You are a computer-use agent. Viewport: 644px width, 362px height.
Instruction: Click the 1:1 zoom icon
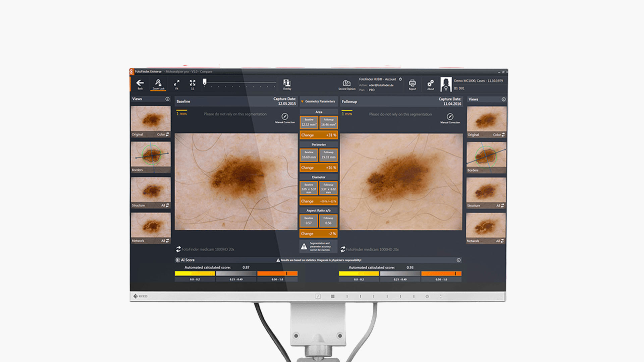click(x=193, y=83)
